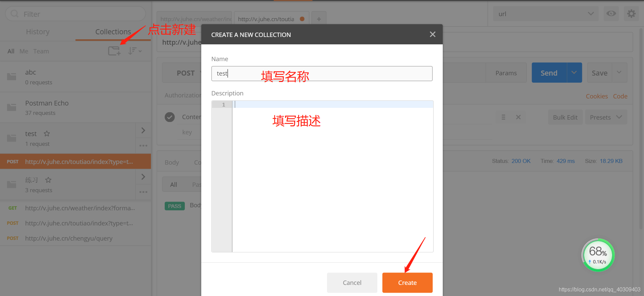Click the Authorization tab

pos(183,95)
